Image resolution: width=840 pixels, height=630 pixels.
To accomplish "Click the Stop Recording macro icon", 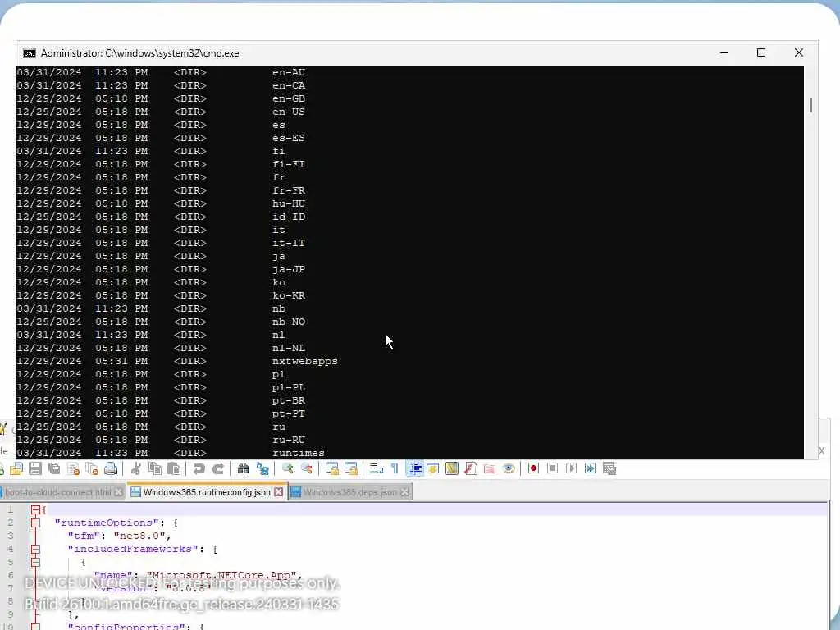I will (552, 468).
